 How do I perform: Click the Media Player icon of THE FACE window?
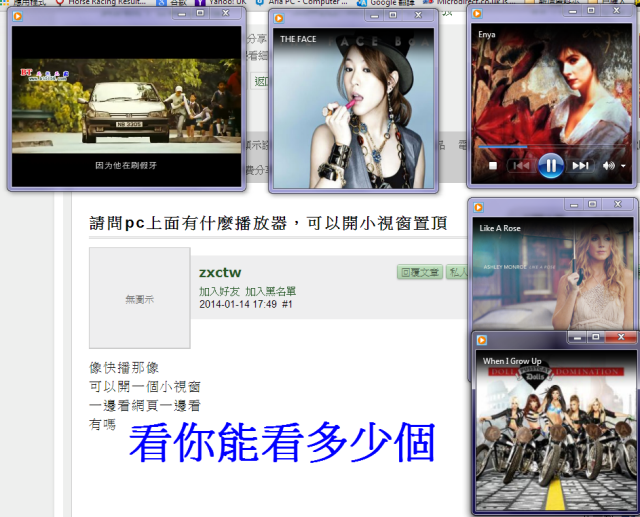[279, 18]
